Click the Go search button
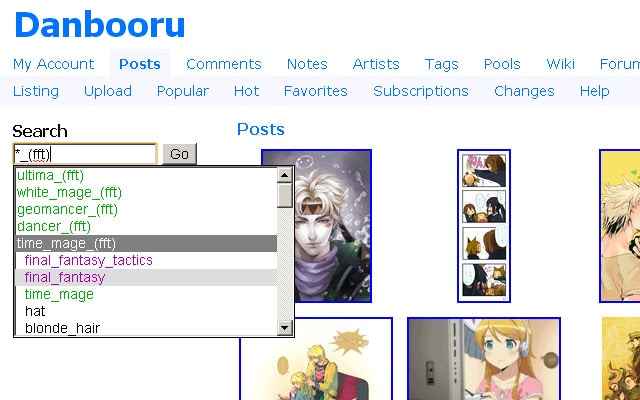640x400 pixels. [x=180, y=154]
